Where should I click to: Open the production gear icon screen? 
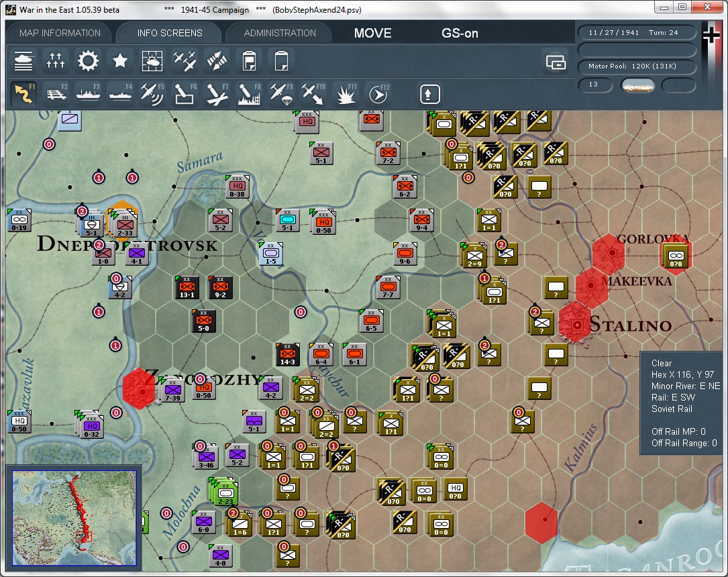pos(88,61)
